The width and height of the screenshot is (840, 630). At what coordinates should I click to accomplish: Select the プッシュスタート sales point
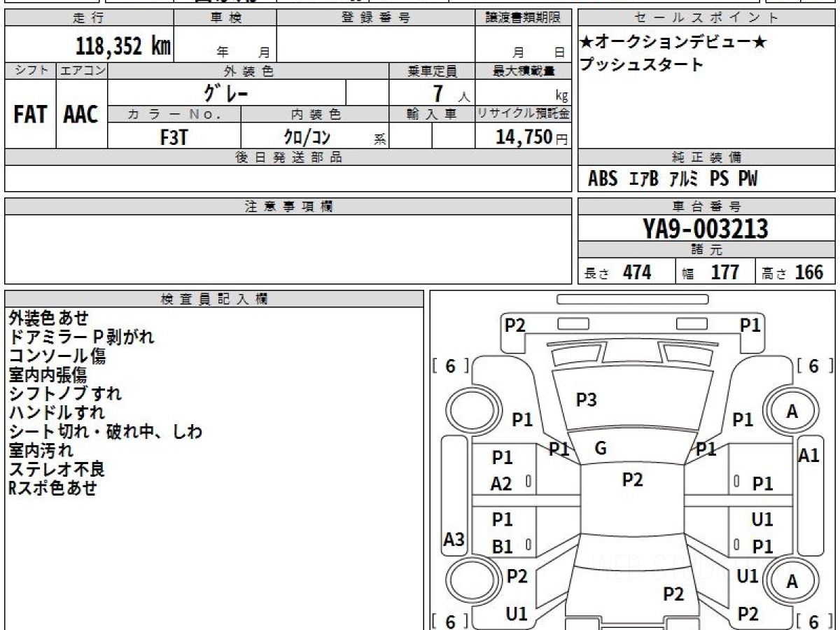pos(641,65)
